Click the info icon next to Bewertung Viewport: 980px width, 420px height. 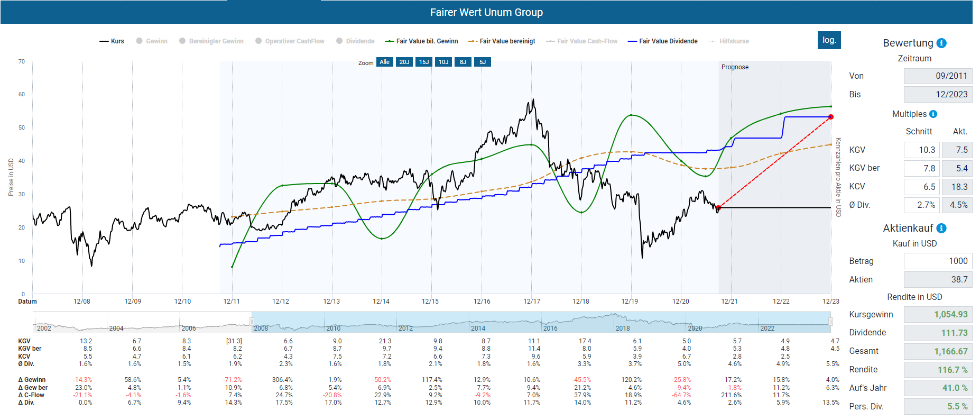941,43
